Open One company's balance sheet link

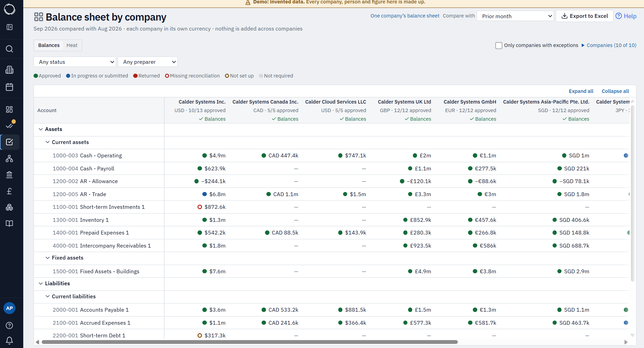[405, 16]
